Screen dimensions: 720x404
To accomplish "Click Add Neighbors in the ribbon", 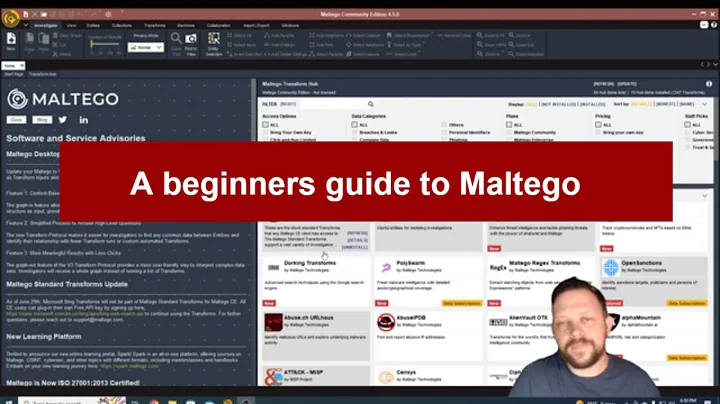I will point(326,35).
